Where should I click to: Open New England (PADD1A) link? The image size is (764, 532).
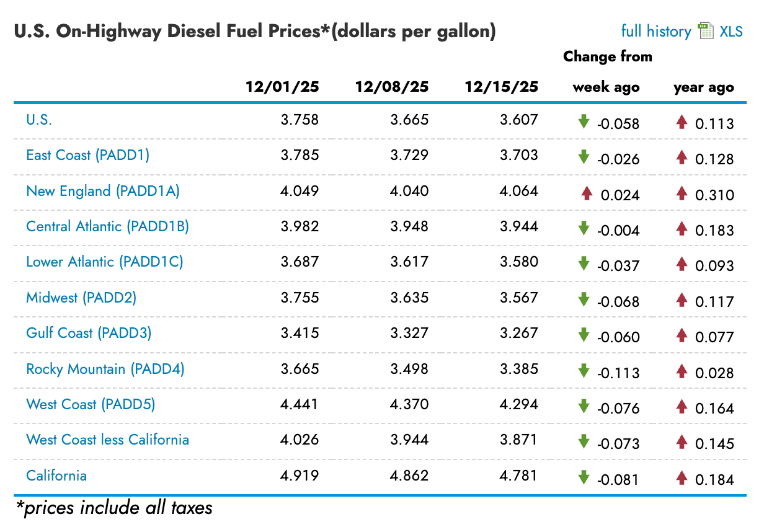coord(103,191)
